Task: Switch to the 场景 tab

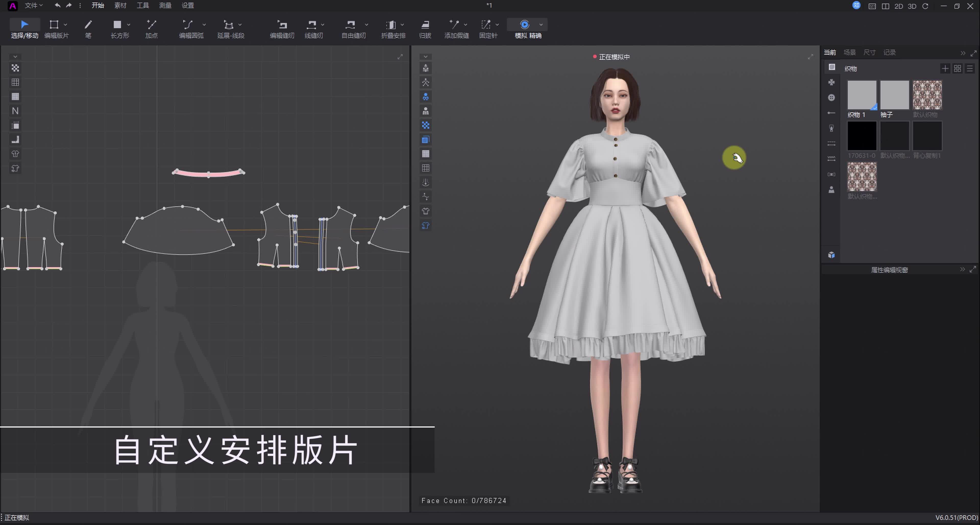Action: click(x=850, y=52)
